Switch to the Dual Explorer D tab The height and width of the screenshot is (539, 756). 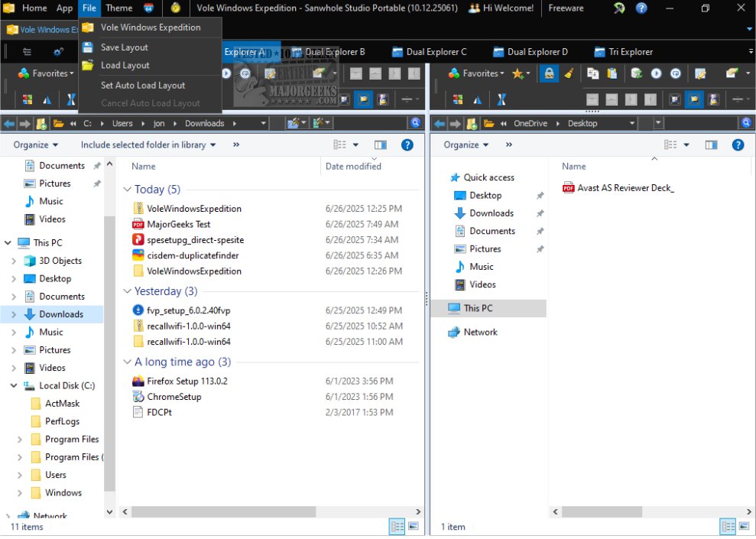pos(530,51)
